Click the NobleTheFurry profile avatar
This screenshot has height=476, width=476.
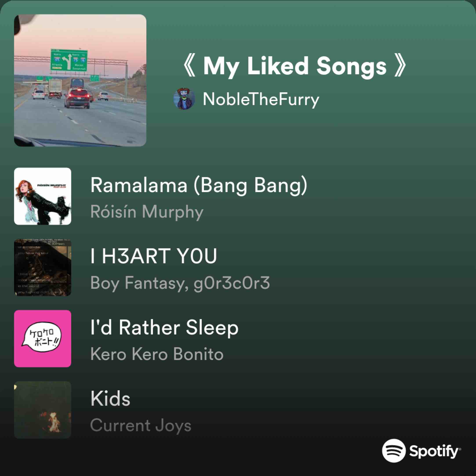(x=184, y=99)
